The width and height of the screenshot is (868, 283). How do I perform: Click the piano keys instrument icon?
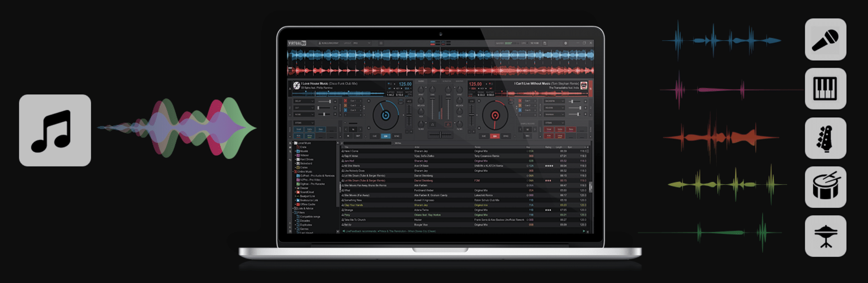pos(825,89)
